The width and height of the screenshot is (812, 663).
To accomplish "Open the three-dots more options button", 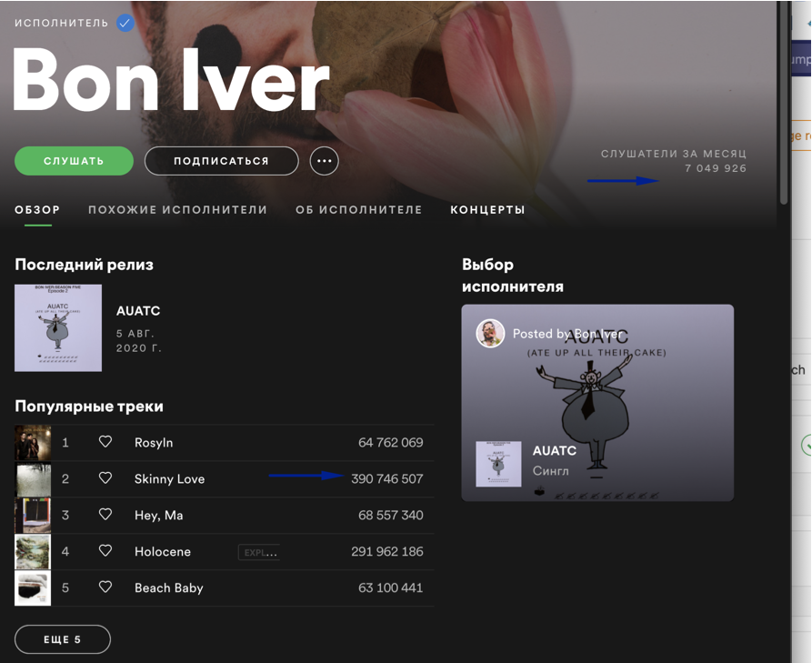I will point(325,161).
